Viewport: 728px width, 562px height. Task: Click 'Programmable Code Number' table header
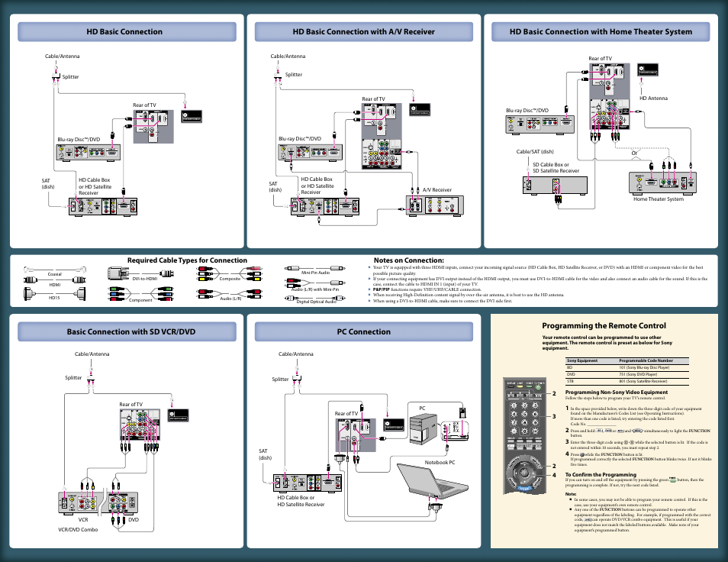[x=646, y=360]
